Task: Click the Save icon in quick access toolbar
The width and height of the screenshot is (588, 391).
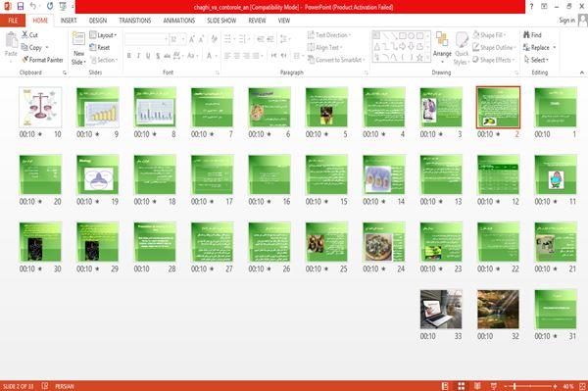Action: 21,6
